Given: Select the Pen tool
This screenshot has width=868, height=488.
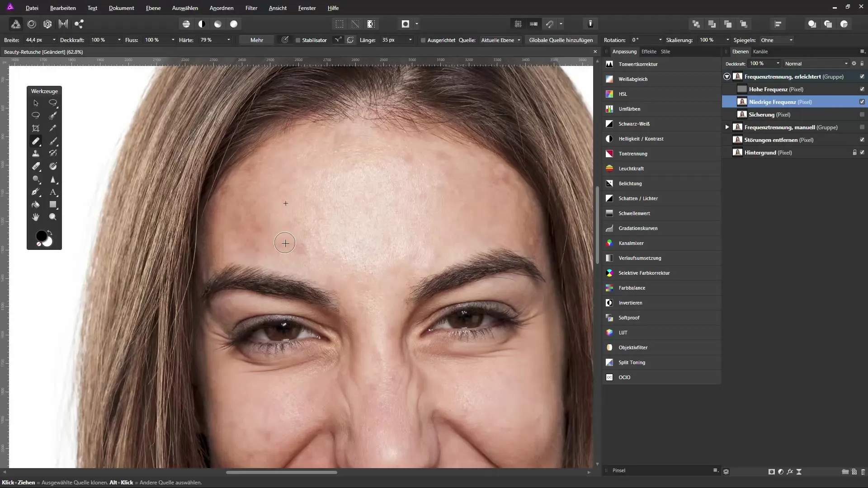Looking at the screenshot, I should pos(36,192).
